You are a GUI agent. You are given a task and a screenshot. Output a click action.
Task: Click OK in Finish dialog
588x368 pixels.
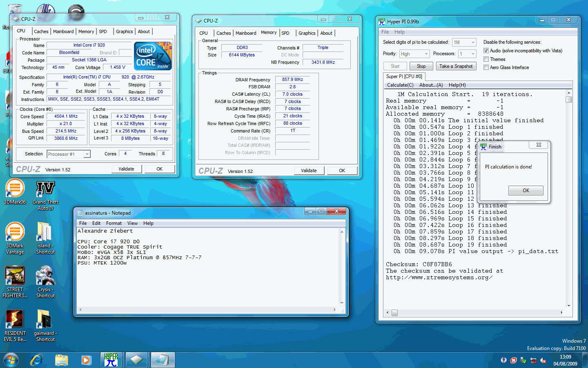point(526,191)
